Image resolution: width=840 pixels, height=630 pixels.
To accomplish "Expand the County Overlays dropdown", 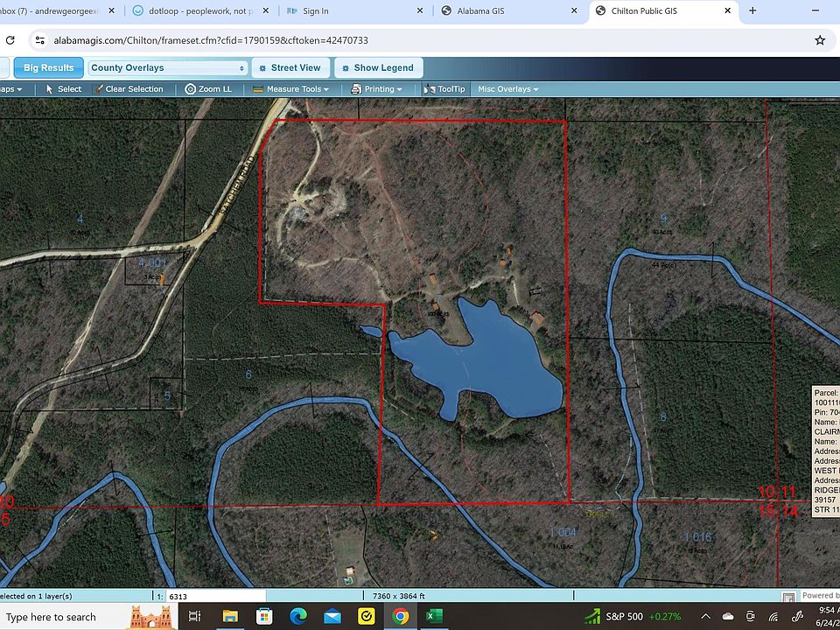I will [168, 68].
